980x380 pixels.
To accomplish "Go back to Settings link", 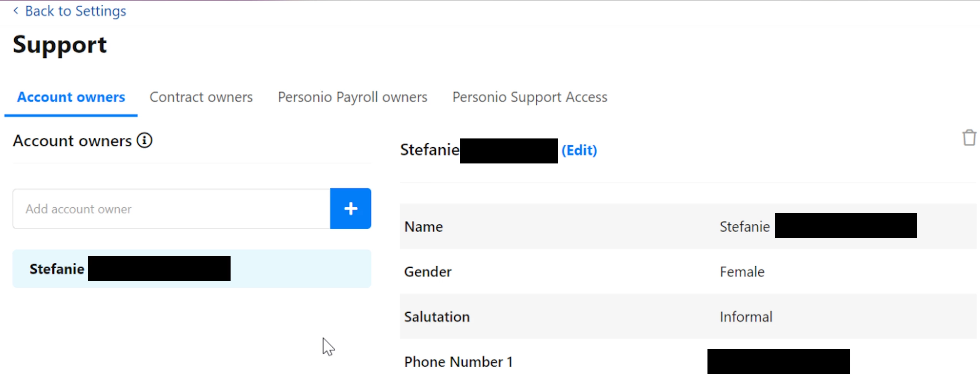I will pyautogui.click(x=75, y=11).
